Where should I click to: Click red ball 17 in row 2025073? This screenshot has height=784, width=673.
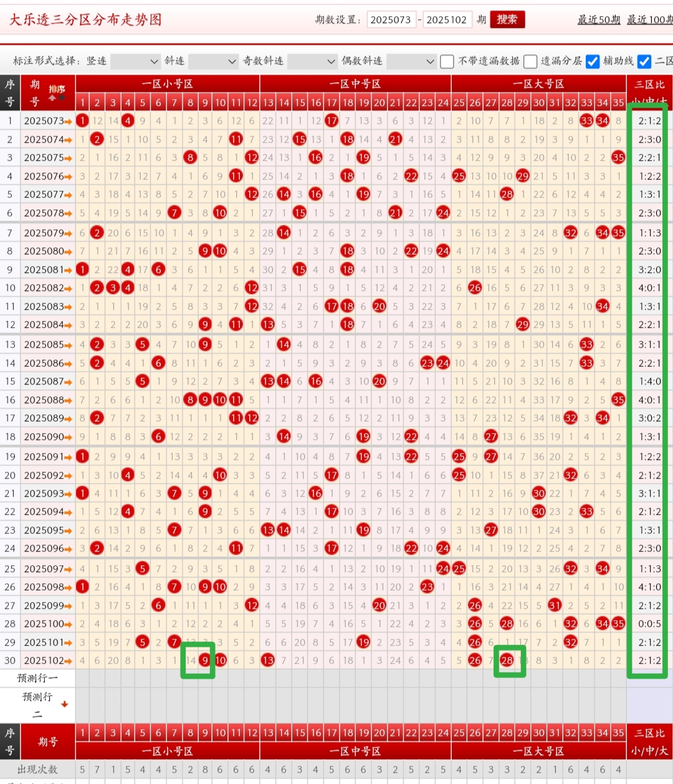pos(332,121)
